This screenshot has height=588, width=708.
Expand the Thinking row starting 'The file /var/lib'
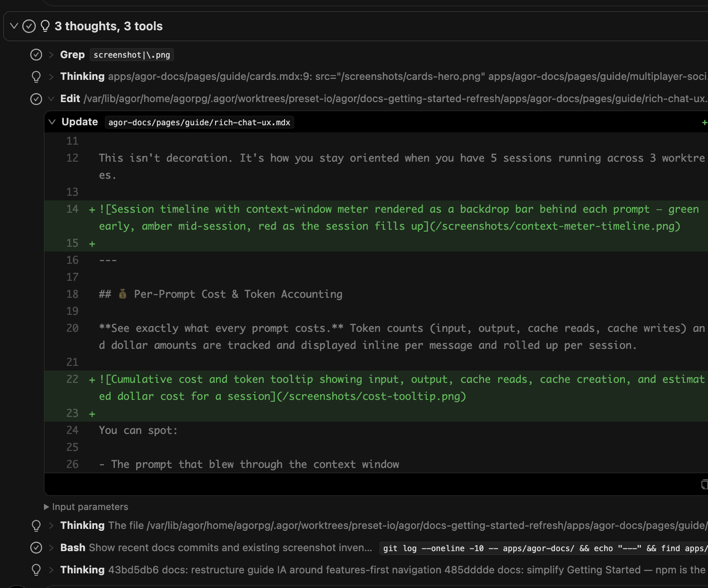pos(51,526)
